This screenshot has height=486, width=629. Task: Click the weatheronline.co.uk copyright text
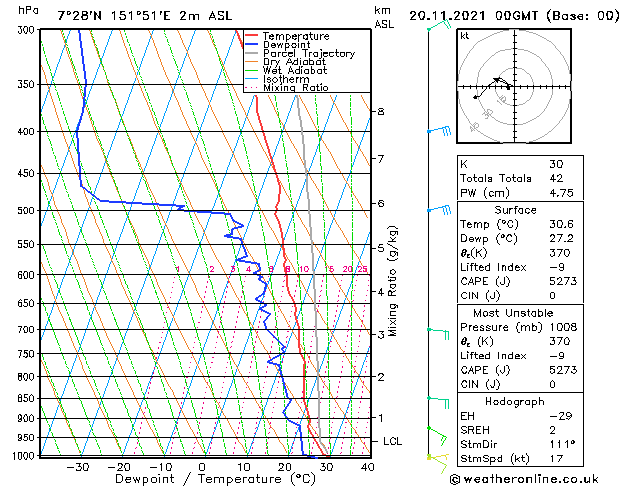(x=524, y=479)
